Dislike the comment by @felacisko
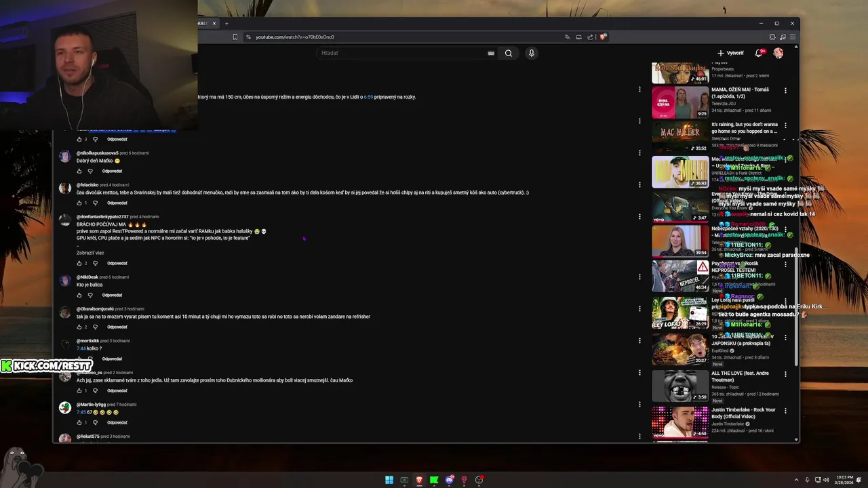The width and height of the screenshot is (868, 488). (95, 203)
